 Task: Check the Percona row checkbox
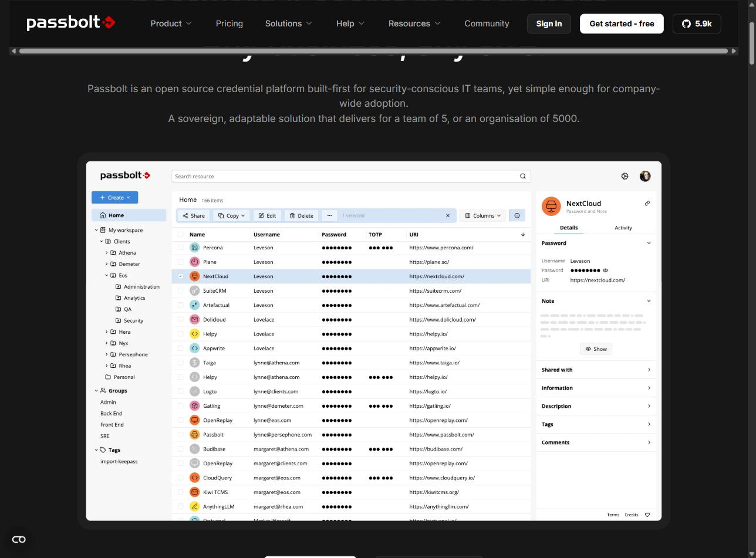pos(180,248)
